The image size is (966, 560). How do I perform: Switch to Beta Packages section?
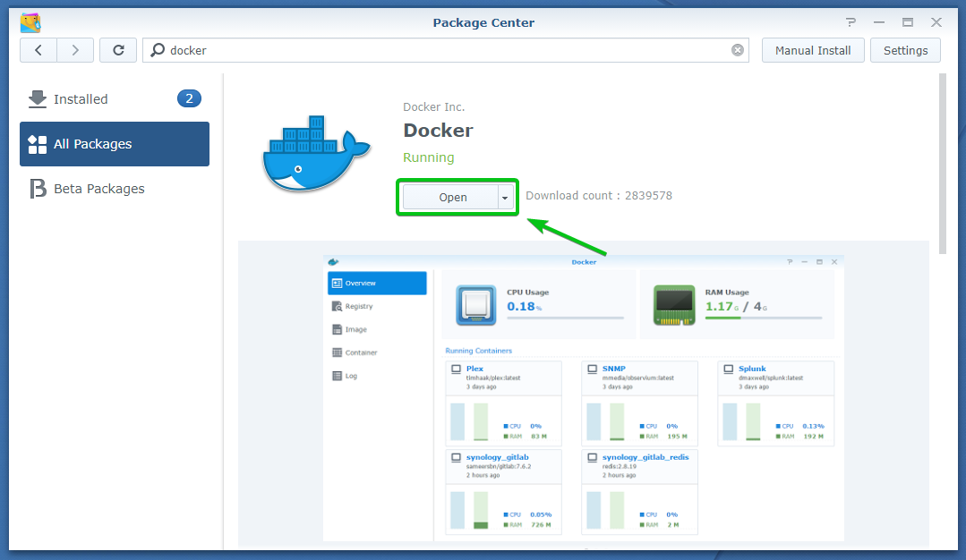[x=115, y=189]
